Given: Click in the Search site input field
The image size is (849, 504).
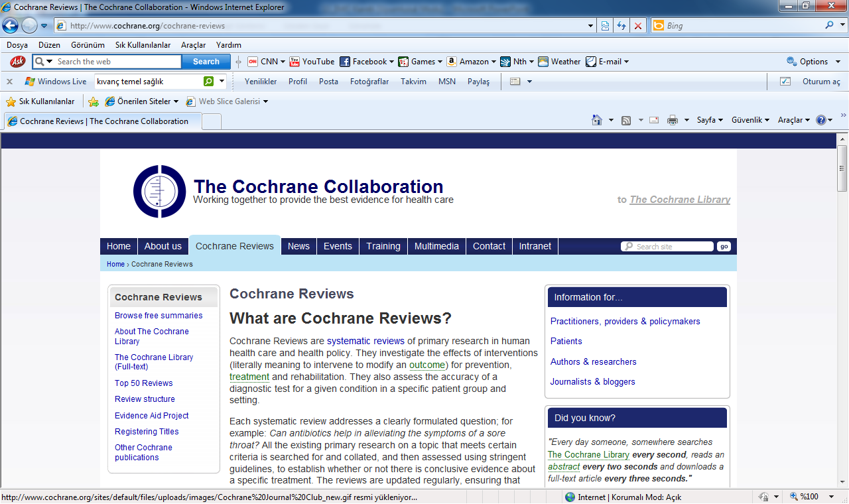Looking at the screenshot, I should 667,246.
